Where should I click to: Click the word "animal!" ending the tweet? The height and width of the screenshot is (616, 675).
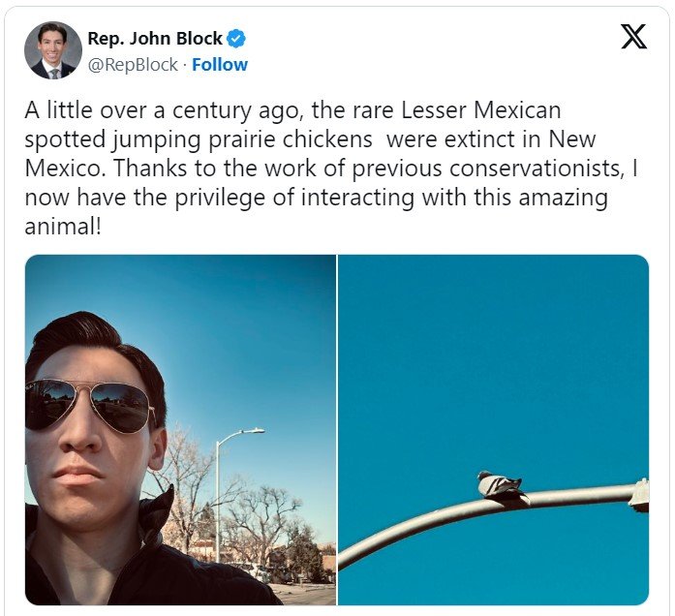pyautogui.click(x=63, y=226)
